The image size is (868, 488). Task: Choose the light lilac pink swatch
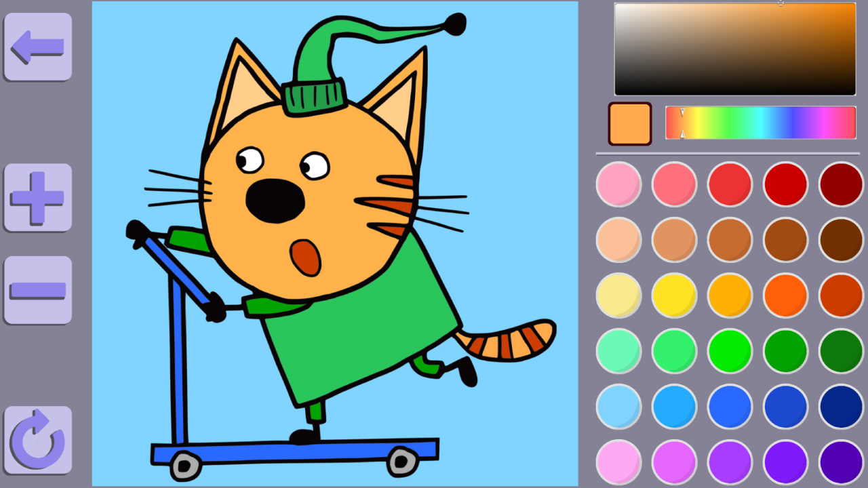coord(618,462)
